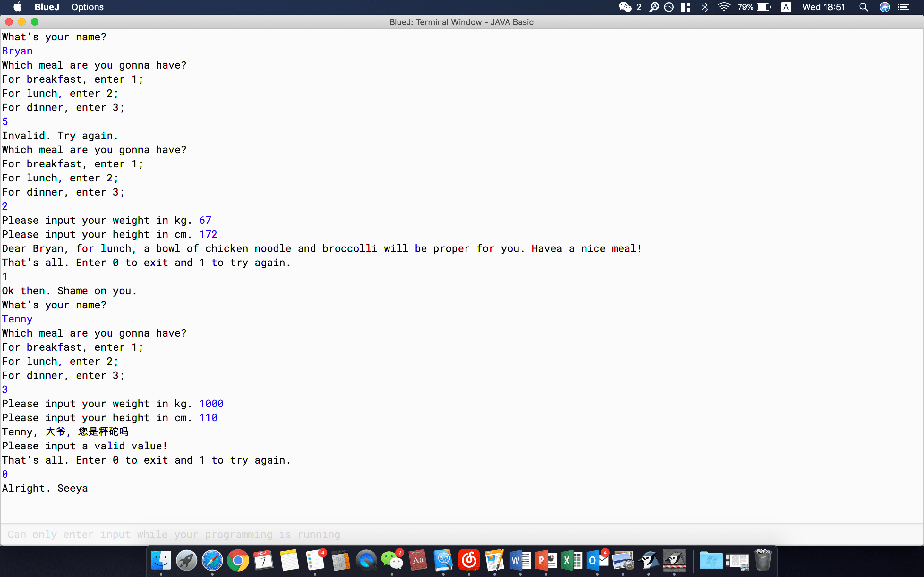Click the date and time Wed 18:51

pyautogui.click(x=824, y=7)
